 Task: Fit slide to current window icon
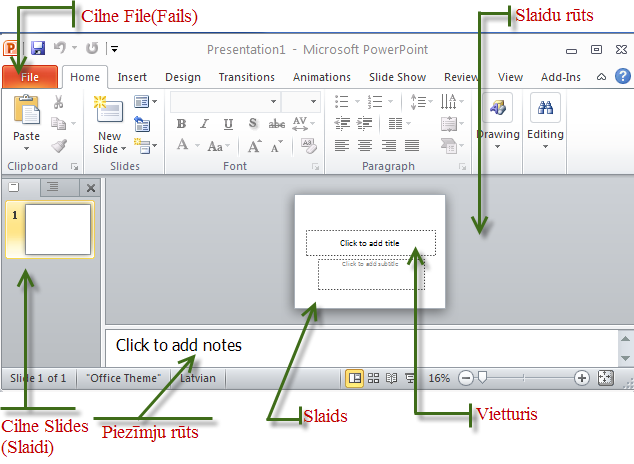605,378
